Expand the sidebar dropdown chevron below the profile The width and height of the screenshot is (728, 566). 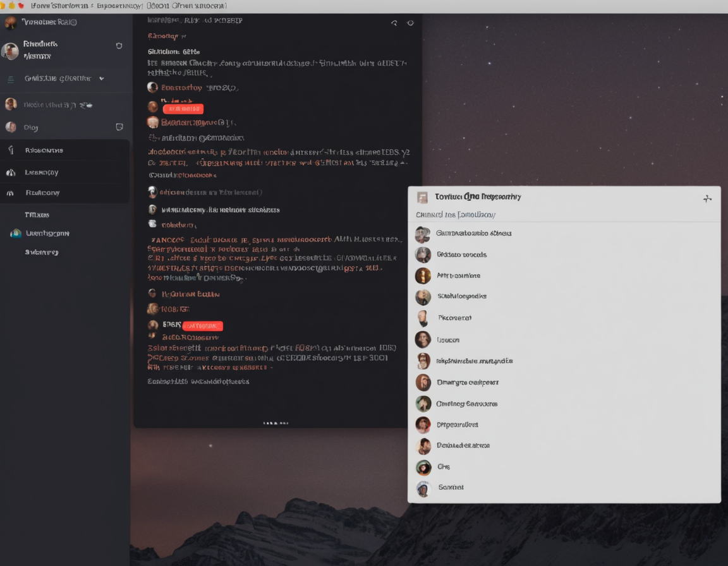(x=101, y=79)
